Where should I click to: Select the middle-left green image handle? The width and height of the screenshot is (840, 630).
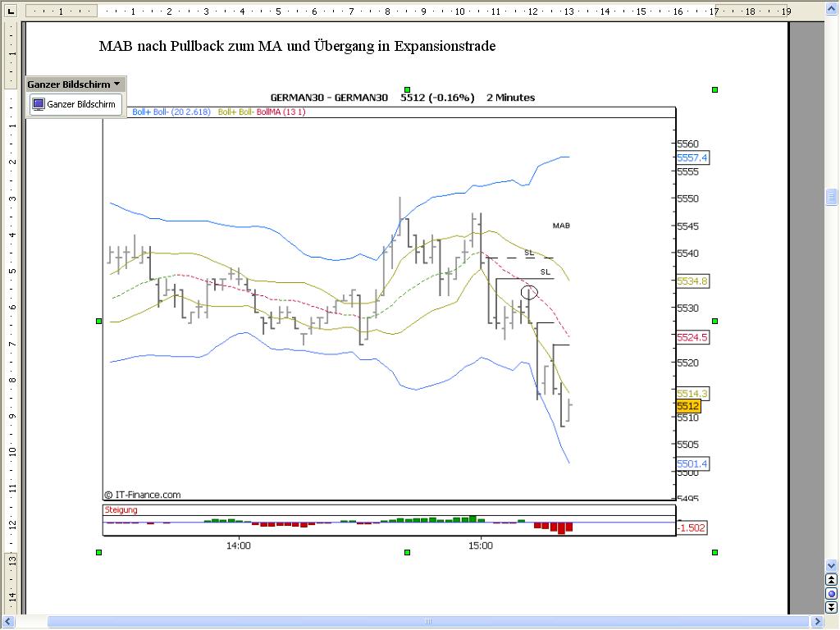(98, 321)
